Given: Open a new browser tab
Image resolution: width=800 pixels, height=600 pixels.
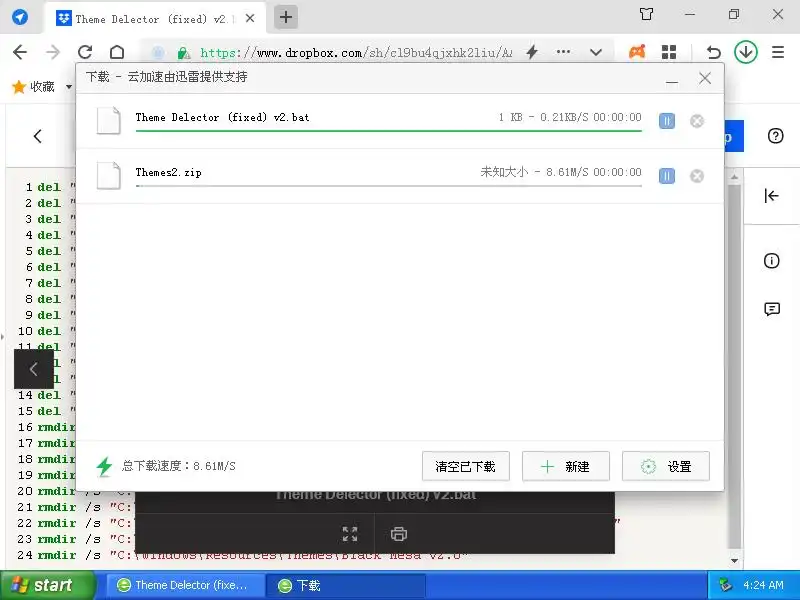Looking at the screenshot, I should click(286, 17).
